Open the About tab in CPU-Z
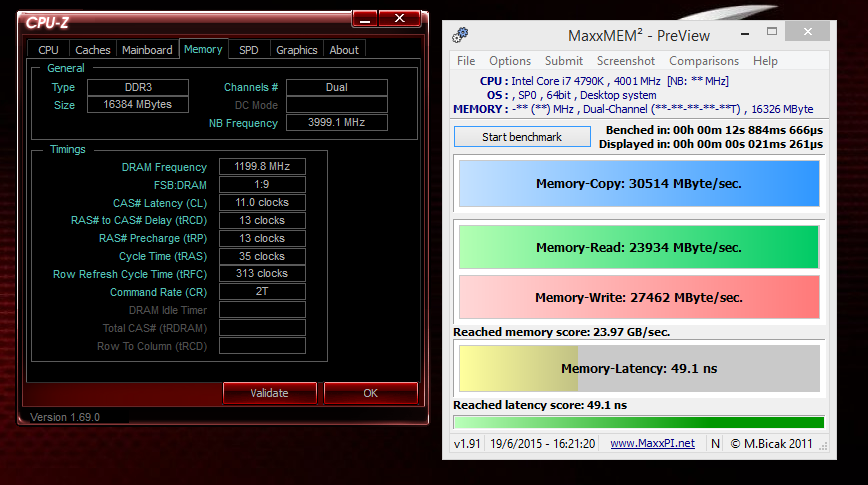 coord(344,50)
